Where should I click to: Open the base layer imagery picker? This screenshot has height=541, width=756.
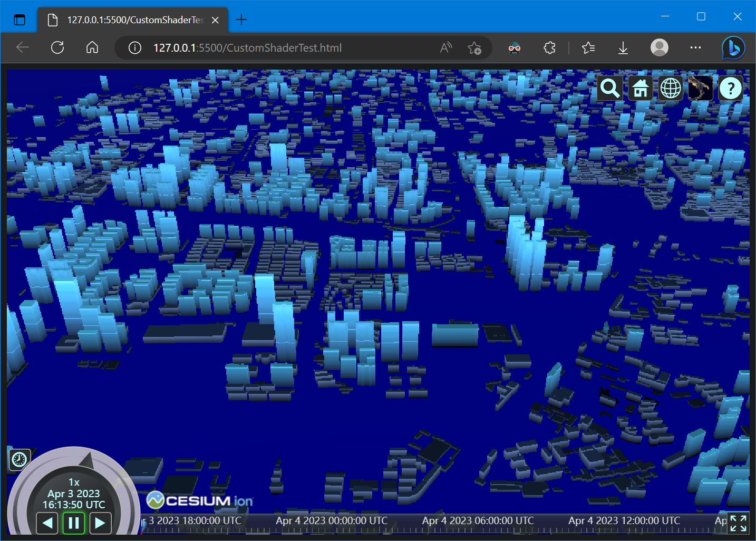[701, 89]
